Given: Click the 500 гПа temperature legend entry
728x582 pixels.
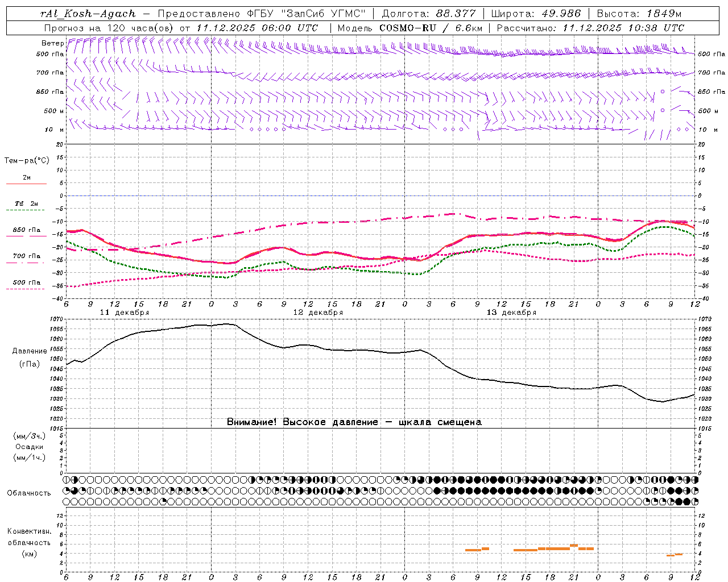Looking at the screenshot, I should [x=26, y=285].
